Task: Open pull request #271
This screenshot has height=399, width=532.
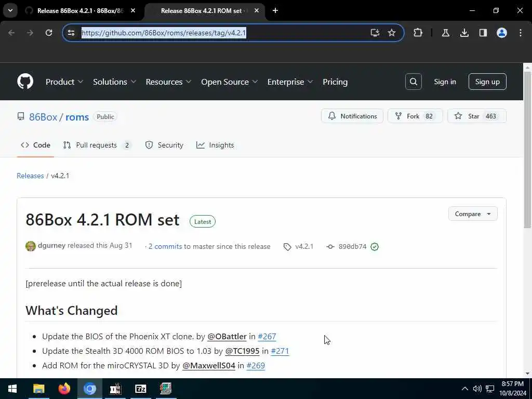Action: tap(280, 351)
